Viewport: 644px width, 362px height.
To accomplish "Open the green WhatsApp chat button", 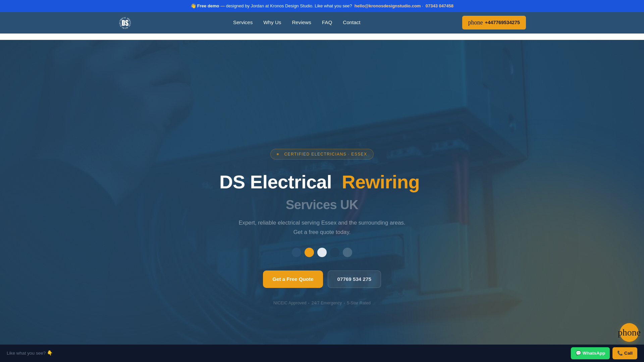I will tap(590, 353).
